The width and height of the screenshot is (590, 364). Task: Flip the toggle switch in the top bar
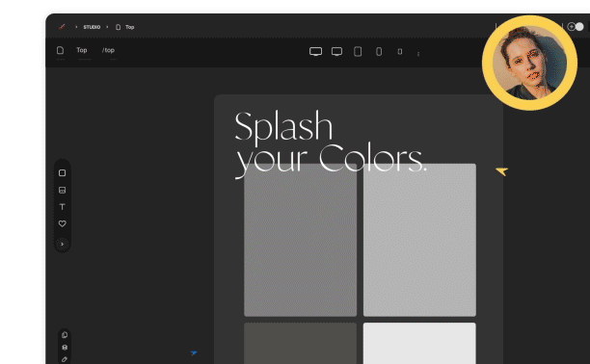click(576, 27)
